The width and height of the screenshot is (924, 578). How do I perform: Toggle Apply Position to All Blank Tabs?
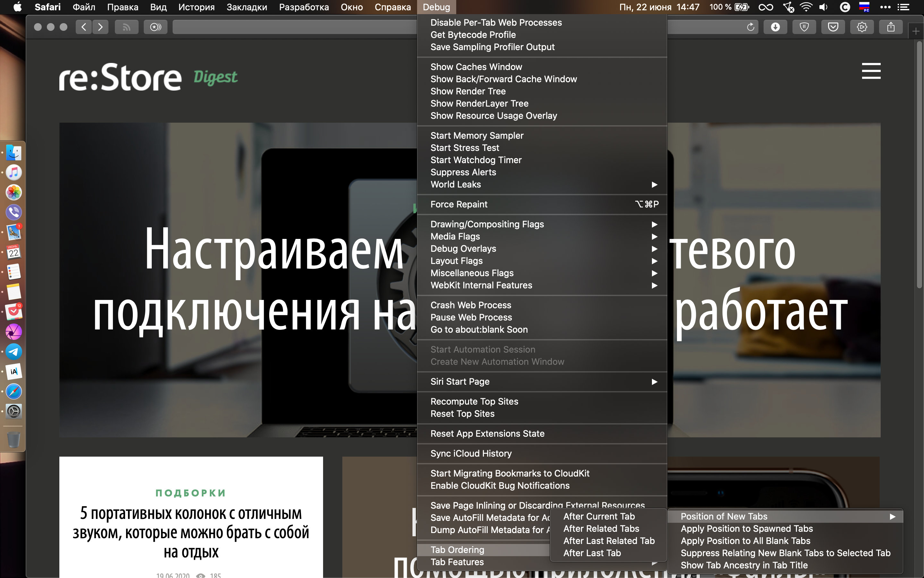pyautogui.click(x=785, y=541)
